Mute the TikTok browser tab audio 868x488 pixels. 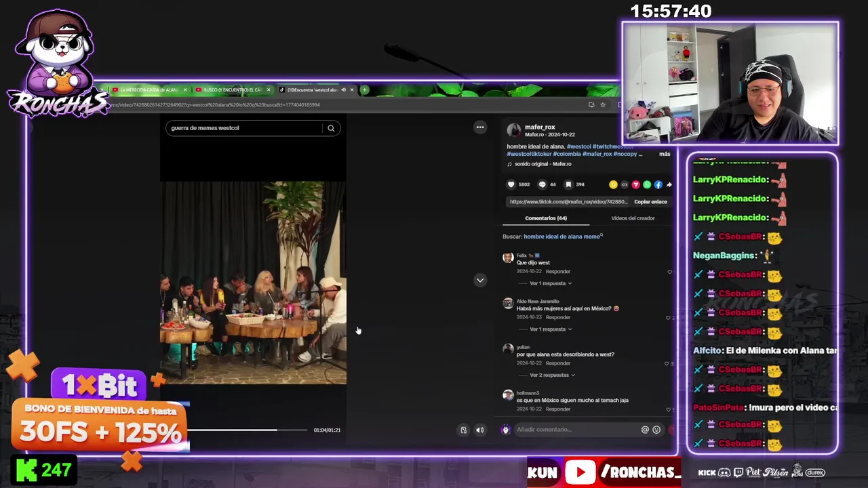point(343,89)
